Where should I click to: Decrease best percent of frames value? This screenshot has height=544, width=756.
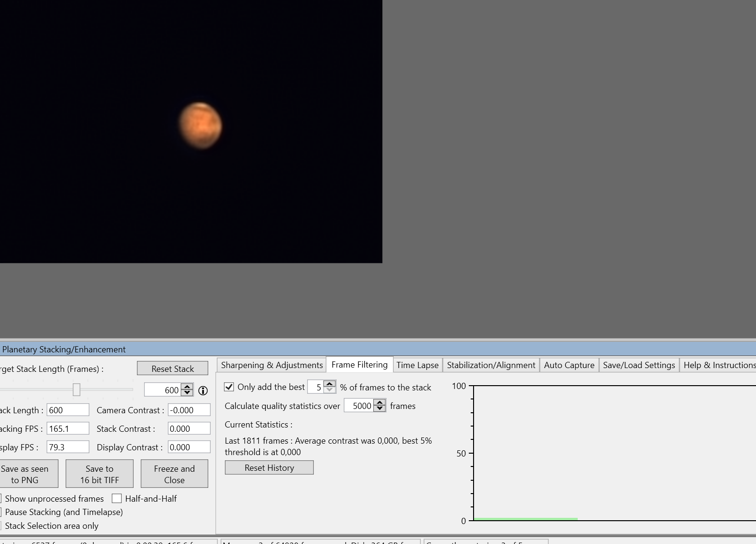(x=330, y=390)
